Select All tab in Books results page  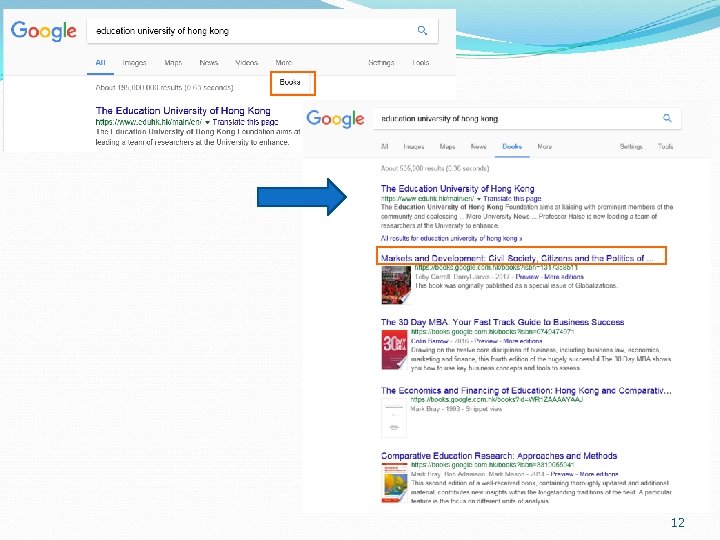coord(385,146)
